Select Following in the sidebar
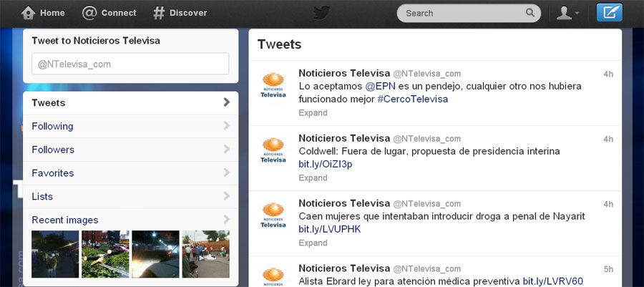644x287 pixels. (x=52, y=127)
